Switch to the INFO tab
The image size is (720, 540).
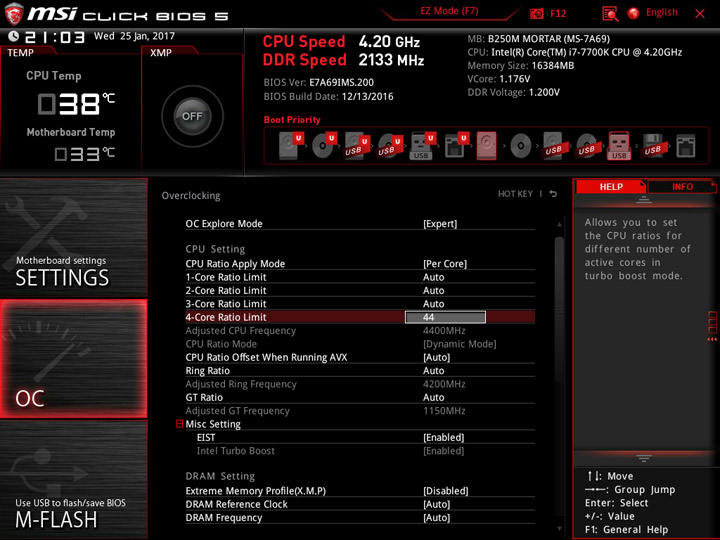[x=682, y=186]
